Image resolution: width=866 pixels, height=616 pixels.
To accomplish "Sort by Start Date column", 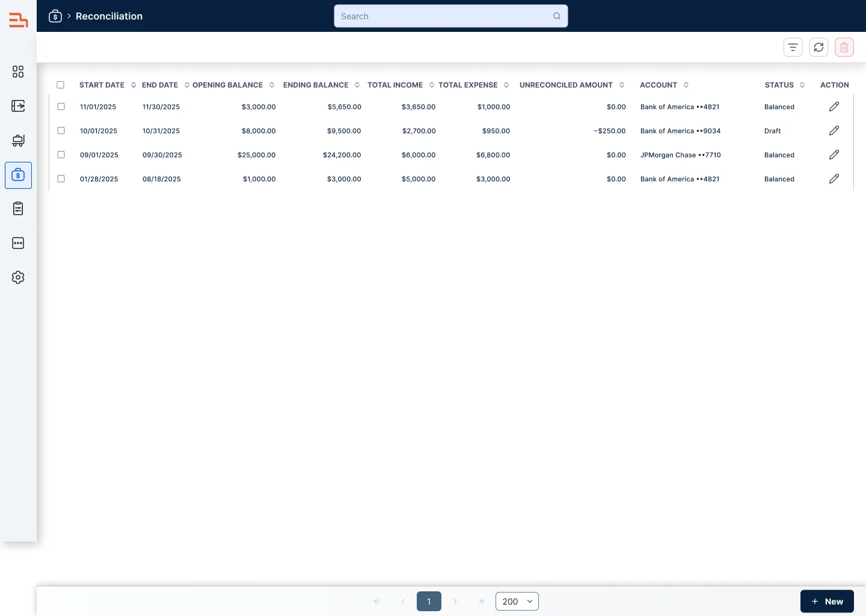I will tap(134, 85).
